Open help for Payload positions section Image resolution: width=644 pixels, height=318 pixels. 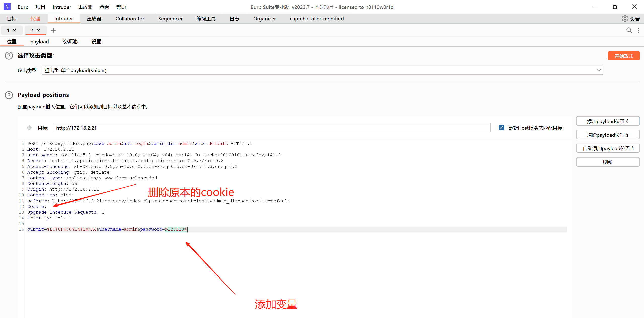9,95
